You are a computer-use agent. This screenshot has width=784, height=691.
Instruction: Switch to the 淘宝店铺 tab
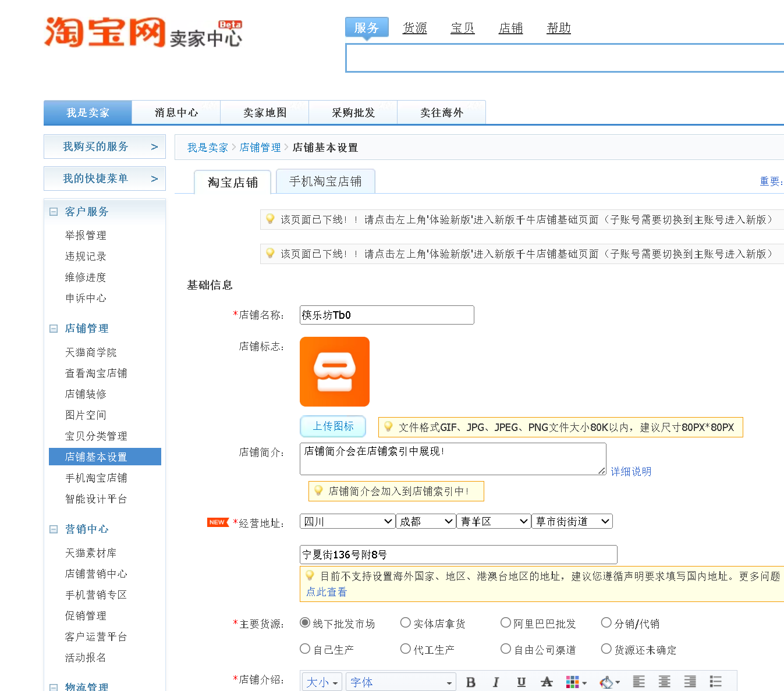[233, 182]
